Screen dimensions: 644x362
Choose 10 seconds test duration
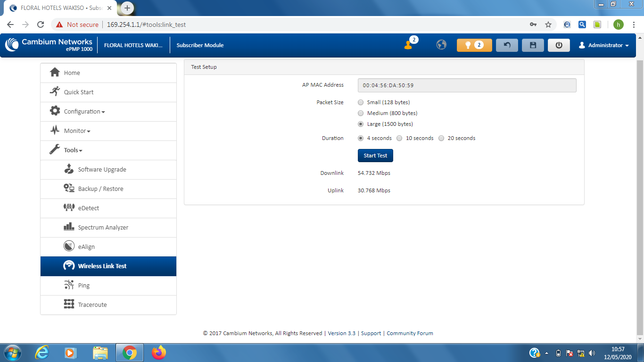[399, 139]
